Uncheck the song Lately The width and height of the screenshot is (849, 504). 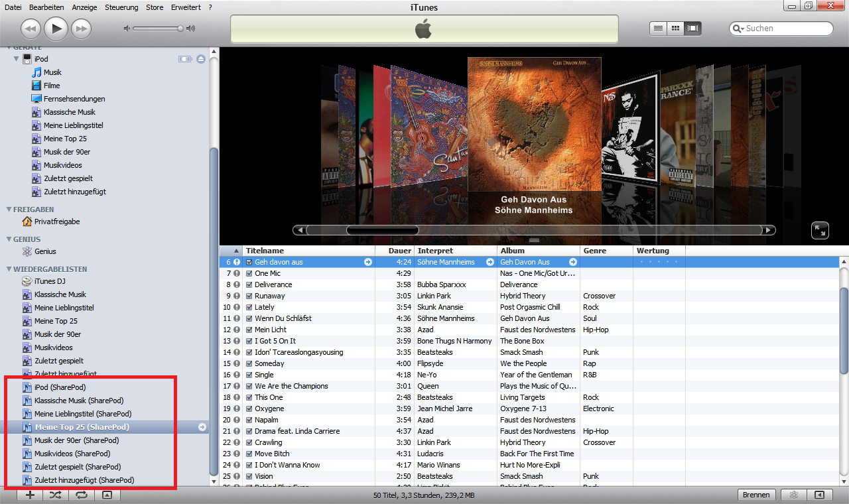point(249,307)
